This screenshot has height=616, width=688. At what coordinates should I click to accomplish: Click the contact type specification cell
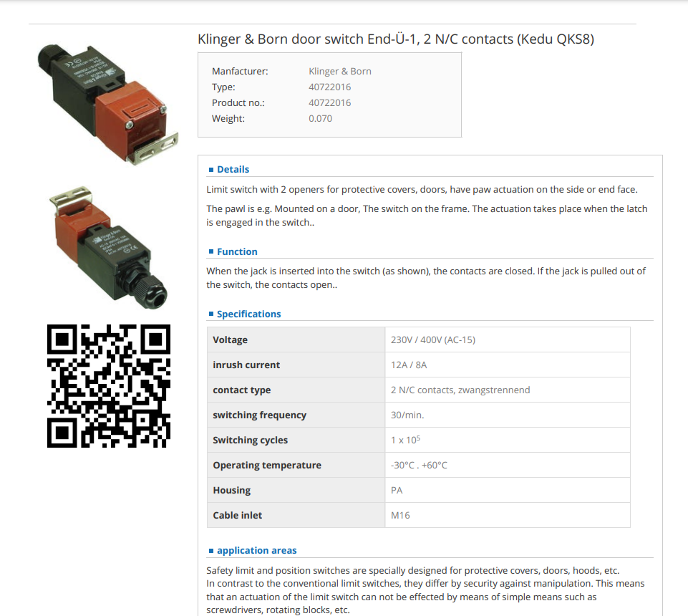(x=507, y=390)
